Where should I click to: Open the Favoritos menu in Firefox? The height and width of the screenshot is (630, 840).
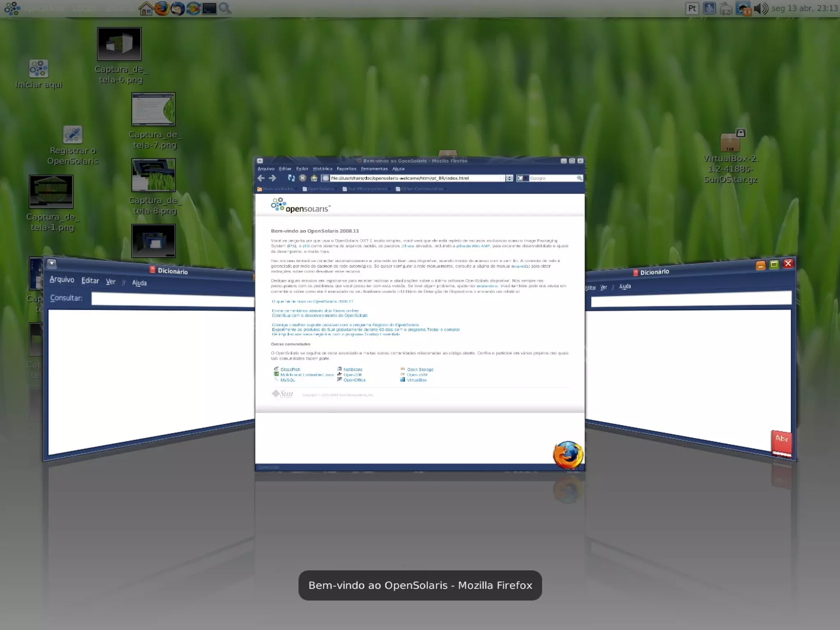click(347, 169)
